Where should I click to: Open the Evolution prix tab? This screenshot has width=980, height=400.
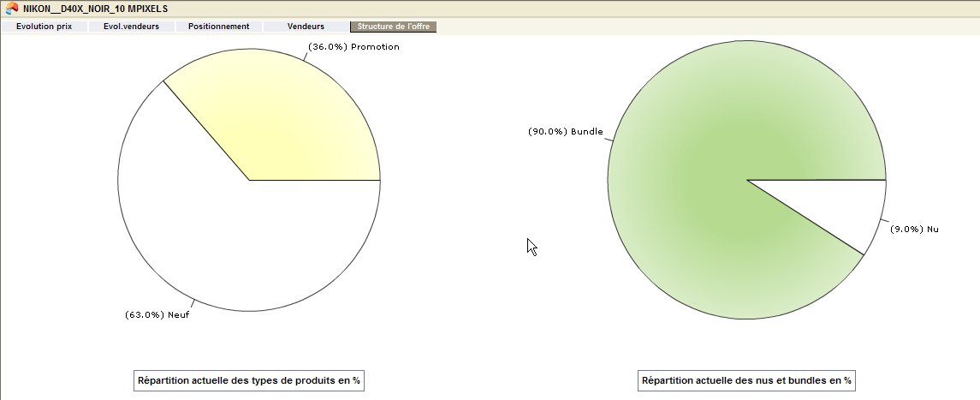[44, 27]
